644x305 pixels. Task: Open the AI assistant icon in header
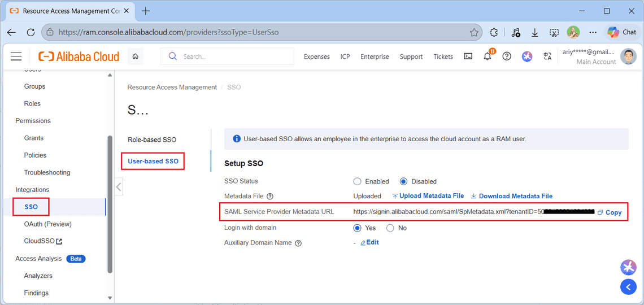coord(526,56)
